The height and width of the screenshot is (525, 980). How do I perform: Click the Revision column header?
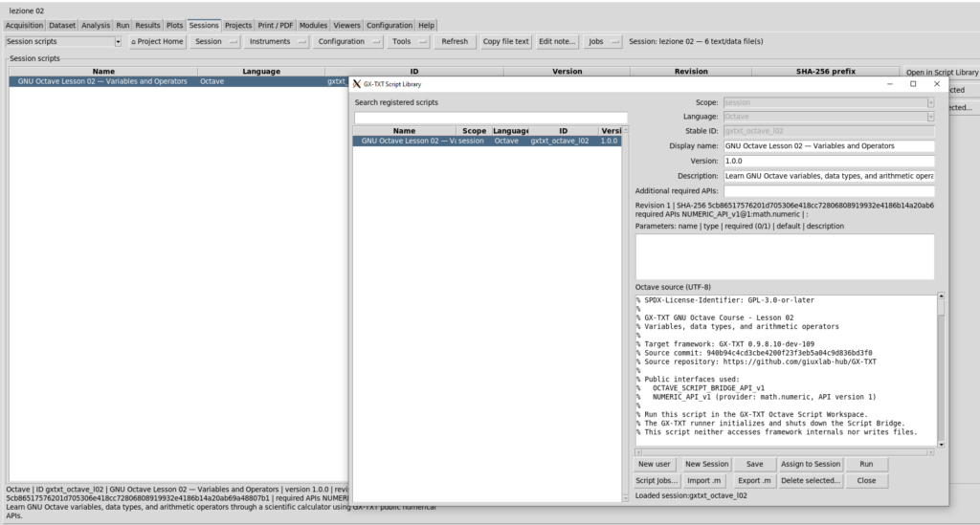pyautogui.click(x=691, y=72)
